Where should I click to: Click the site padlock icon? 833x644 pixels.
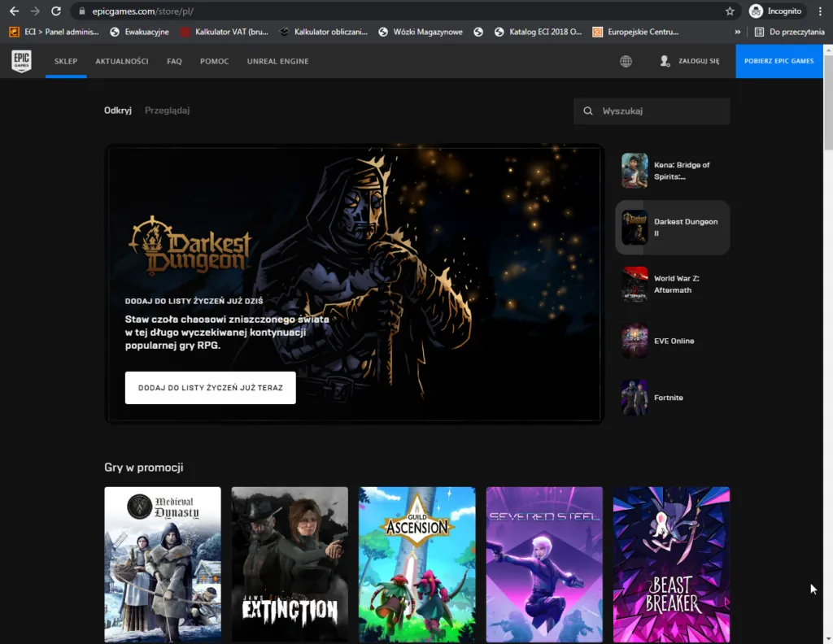[x=82, y=11]
